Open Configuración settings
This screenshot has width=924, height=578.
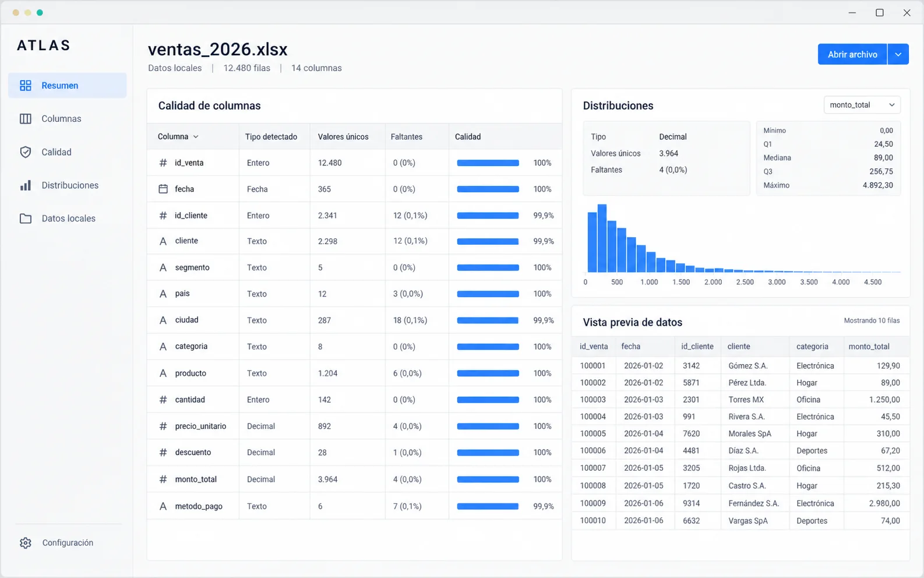[x=68, y=543]
